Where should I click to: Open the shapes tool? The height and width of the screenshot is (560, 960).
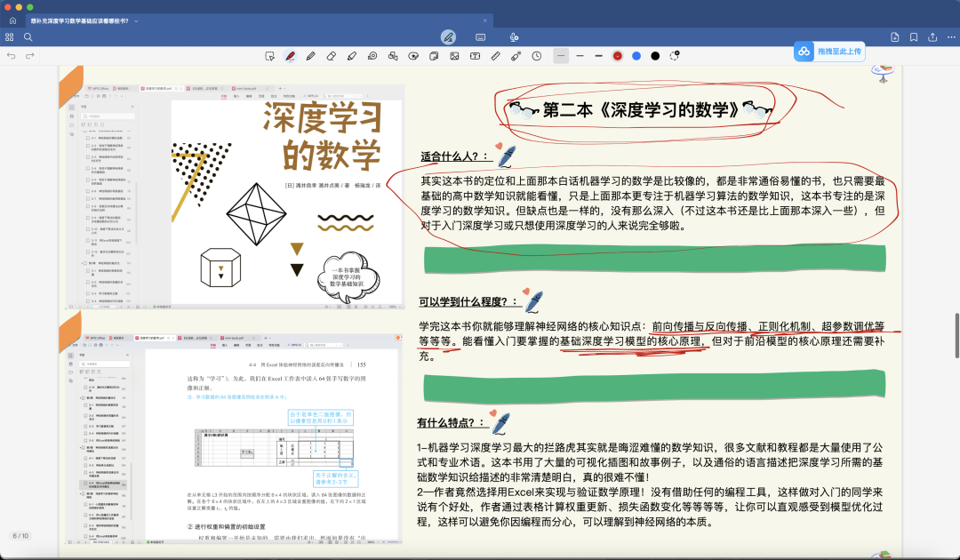pyautogui.click(x=393, y=56)
